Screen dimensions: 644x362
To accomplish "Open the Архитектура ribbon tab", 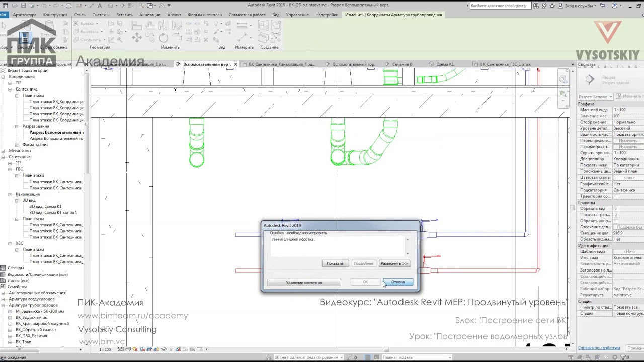I will pyautogui.click(x=25, y=15).
